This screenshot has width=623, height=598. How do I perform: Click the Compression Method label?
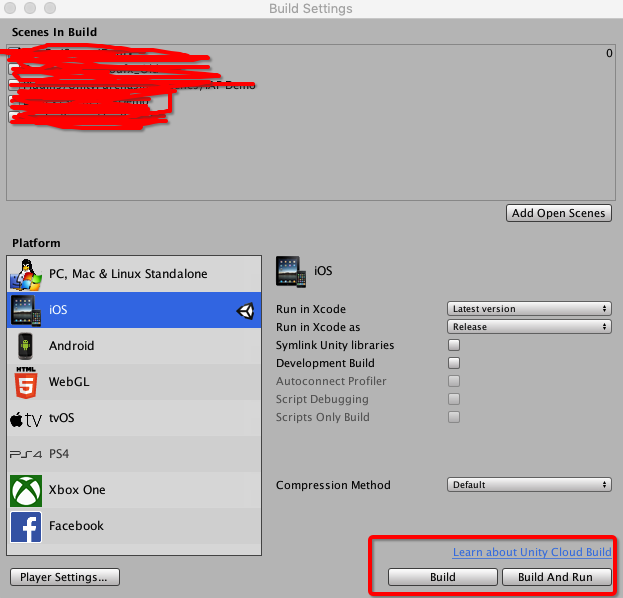point(333,485)
